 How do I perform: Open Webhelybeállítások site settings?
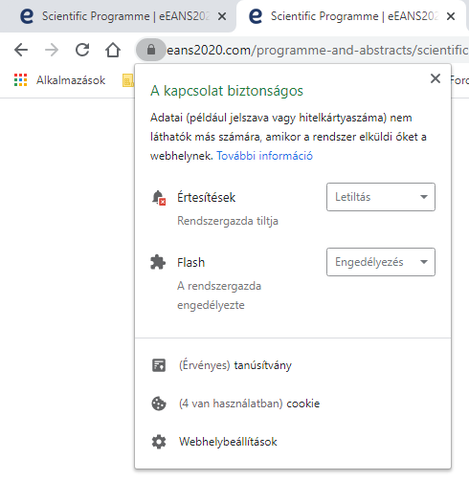tap(228, 442)
